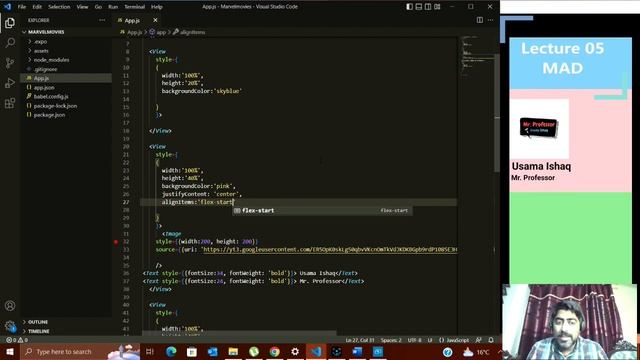640x360 pixels.
Task: Click Ln 27, Col 31 in status bar
Action: click(x=360, y=340)
